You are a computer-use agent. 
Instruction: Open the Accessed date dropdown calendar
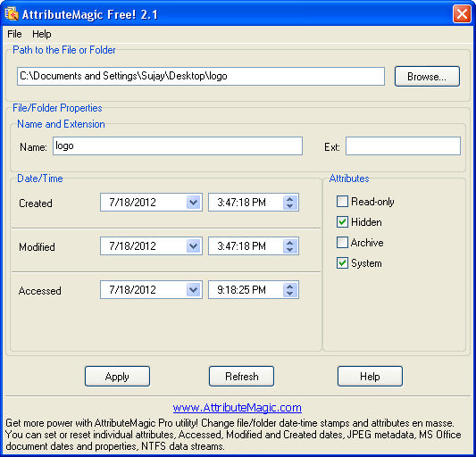[194, 289]
